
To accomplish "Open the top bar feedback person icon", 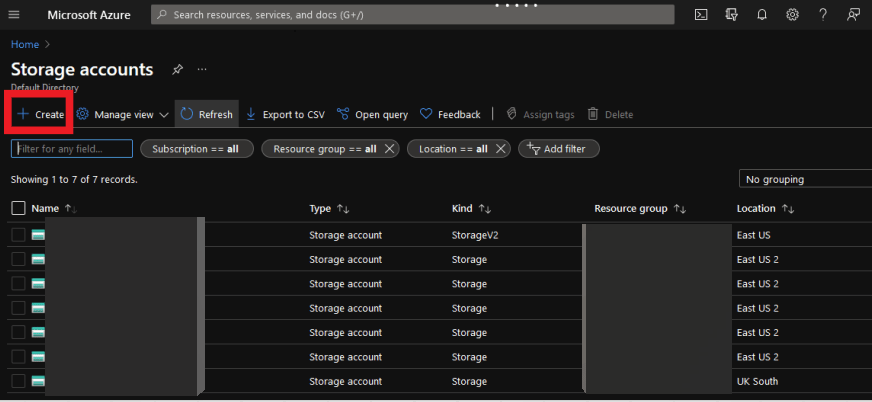I will point(854,15).
